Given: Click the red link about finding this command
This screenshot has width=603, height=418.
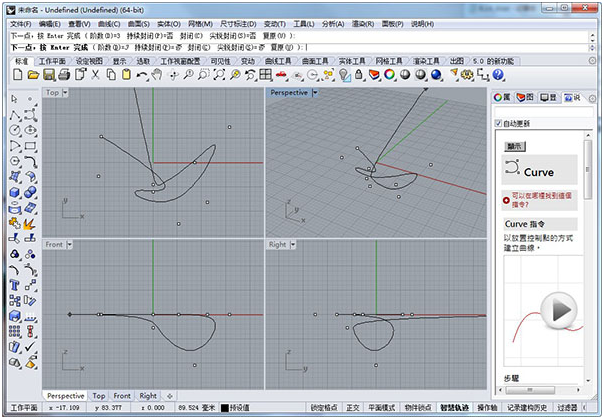Looking at the screenshot, I should pyautogui.click(x=541, y=200).
